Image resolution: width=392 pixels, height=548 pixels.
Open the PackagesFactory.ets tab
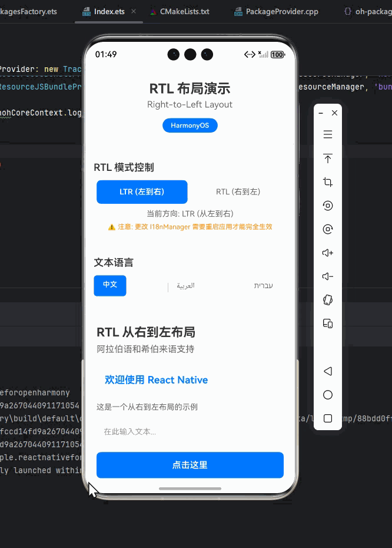28,12
